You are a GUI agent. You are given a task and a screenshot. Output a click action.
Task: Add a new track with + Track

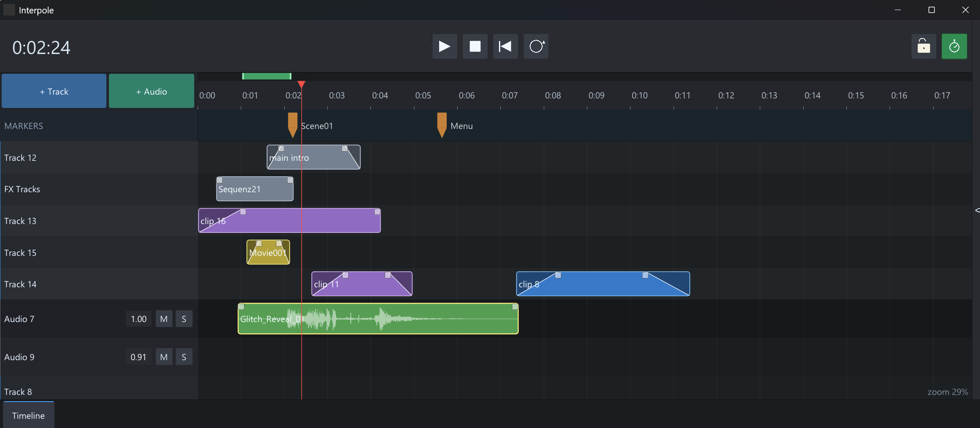(x=54, y=91)
